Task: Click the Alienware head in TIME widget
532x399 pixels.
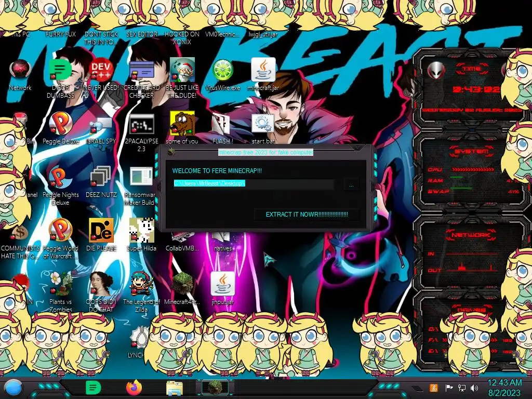Action: 436,71
